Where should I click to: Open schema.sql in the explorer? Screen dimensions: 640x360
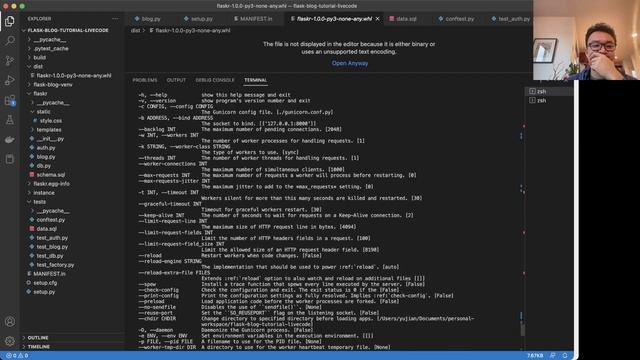click(x=51, y=175)
